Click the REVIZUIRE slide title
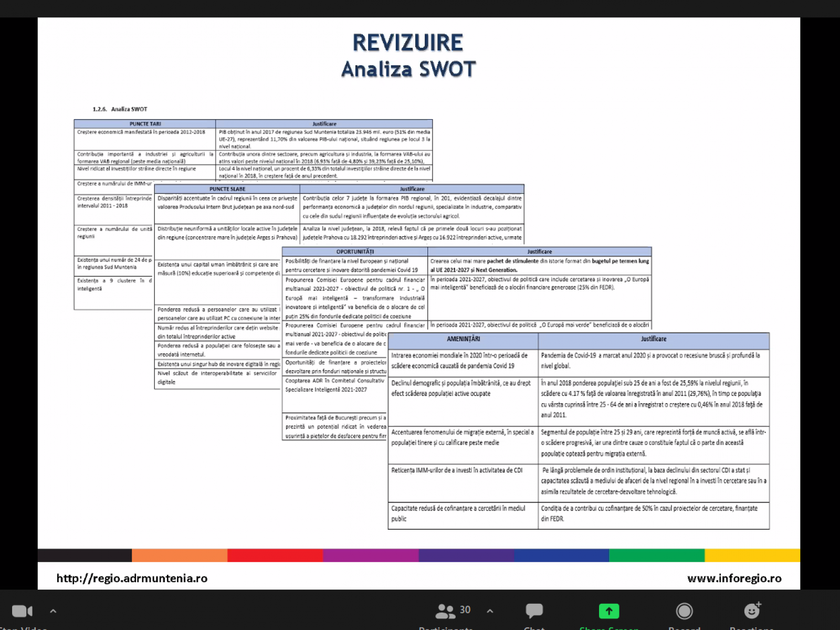Screen dimensions: 840x630 (408, 43)
